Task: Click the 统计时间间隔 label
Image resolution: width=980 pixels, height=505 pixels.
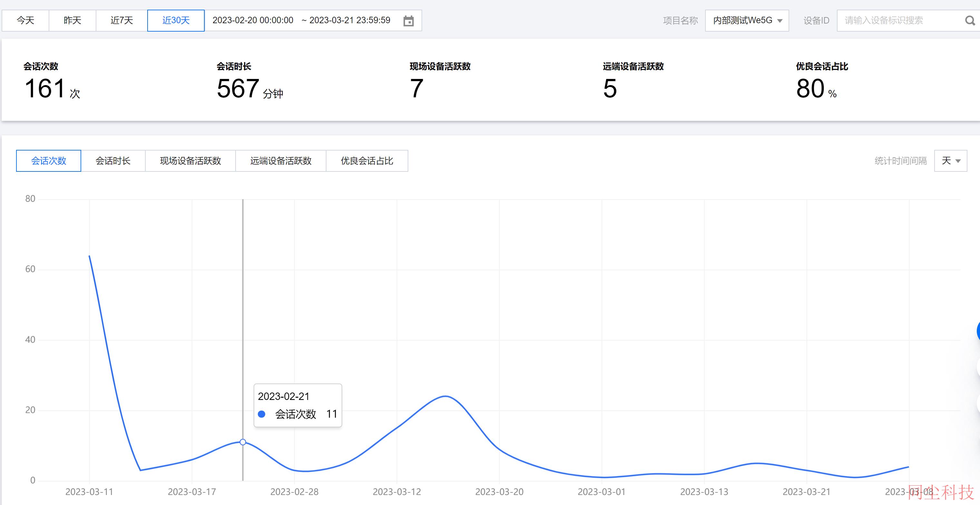Action: (x=900, y=160)
